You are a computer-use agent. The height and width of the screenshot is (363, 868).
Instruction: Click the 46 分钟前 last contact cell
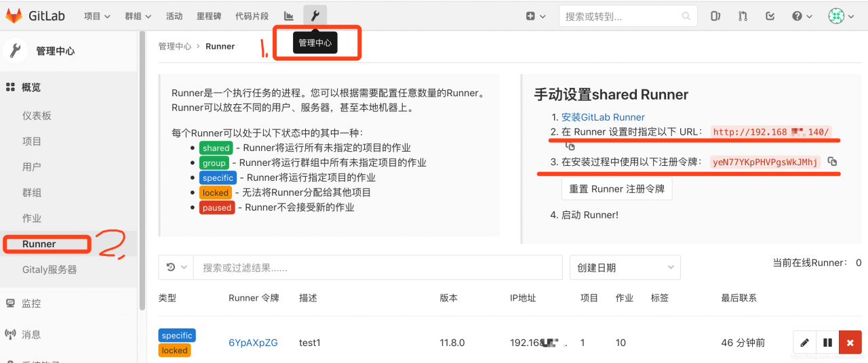[743, 343]
